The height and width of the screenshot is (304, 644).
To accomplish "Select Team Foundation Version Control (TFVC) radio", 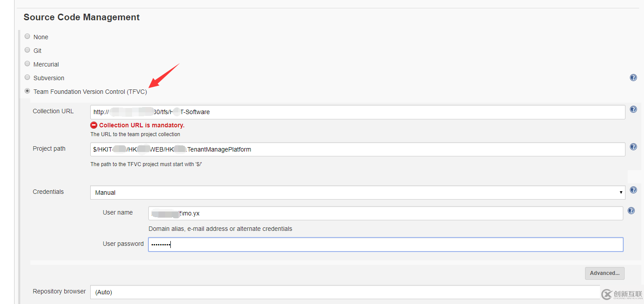I will [27, 91].
